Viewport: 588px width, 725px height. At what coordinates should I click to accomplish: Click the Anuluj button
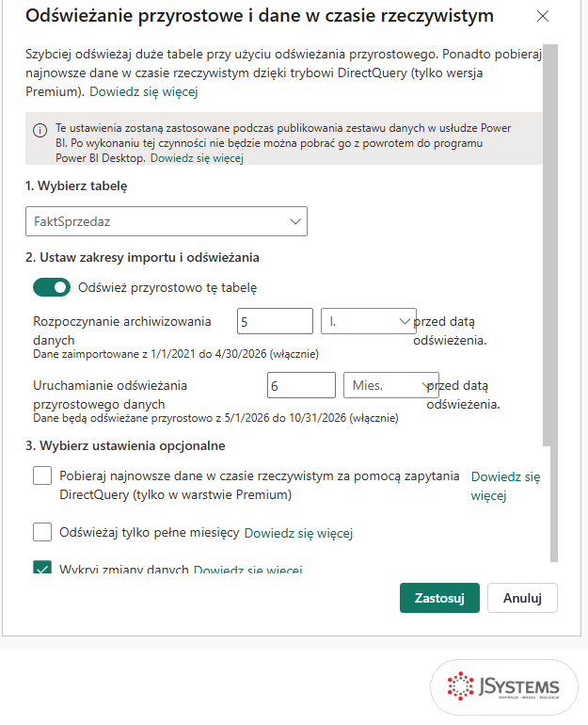click(x=522, y=598)
